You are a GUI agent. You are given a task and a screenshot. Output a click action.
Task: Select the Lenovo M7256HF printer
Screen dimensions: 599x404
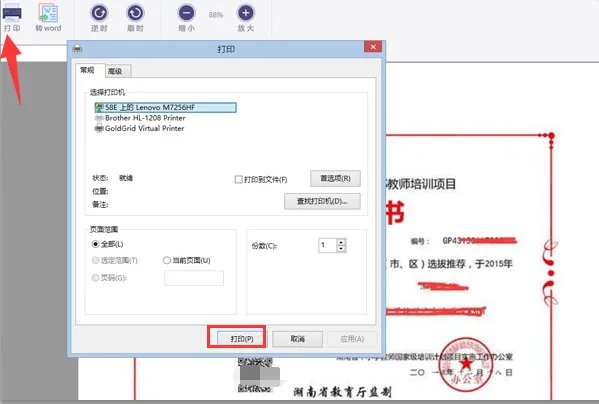[x=165, y=107]
